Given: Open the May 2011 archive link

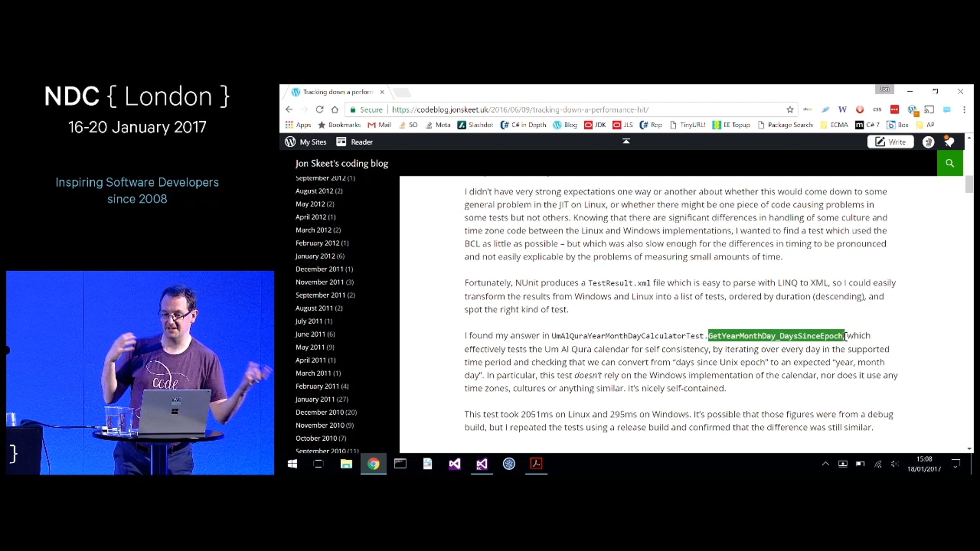Looking at the screenshot, I should (315, 347).
